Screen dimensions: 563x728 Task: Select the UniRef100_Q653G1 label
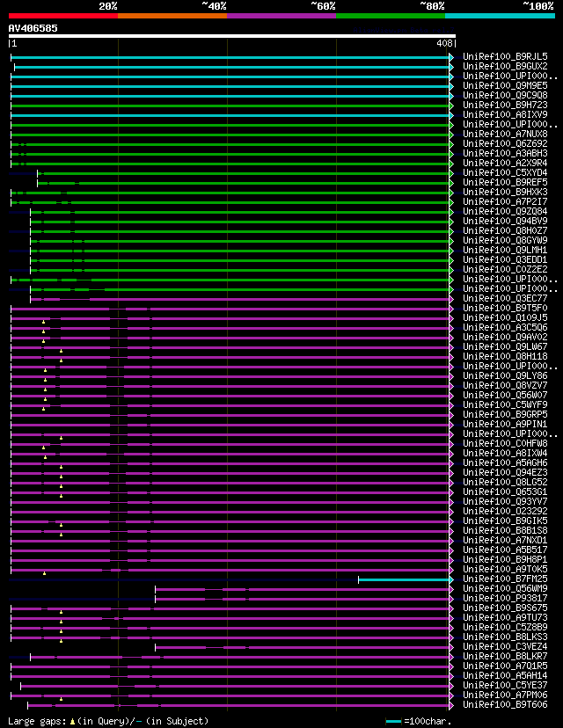(x=505, y=491)
